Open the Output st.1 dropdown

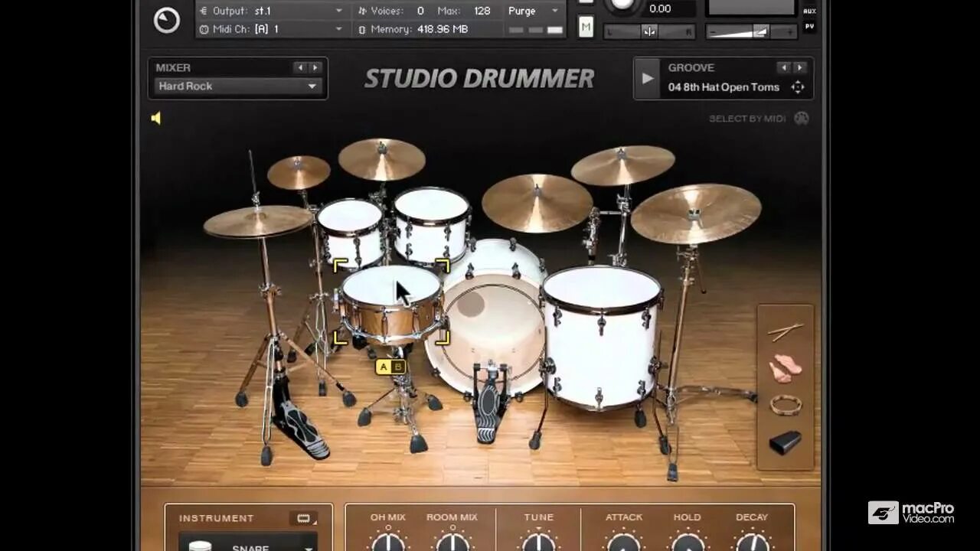tap(272, 11)
